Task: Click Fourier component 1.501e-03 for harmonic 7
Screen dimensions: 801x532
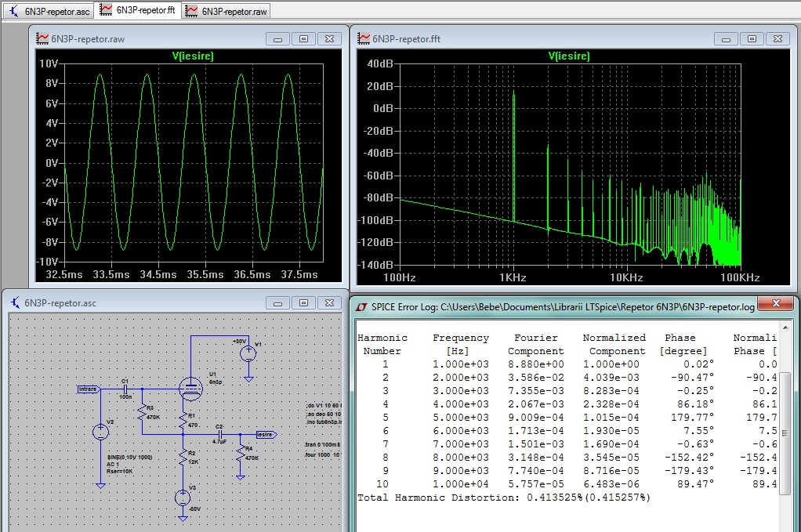Action: (x=536, y=443)
